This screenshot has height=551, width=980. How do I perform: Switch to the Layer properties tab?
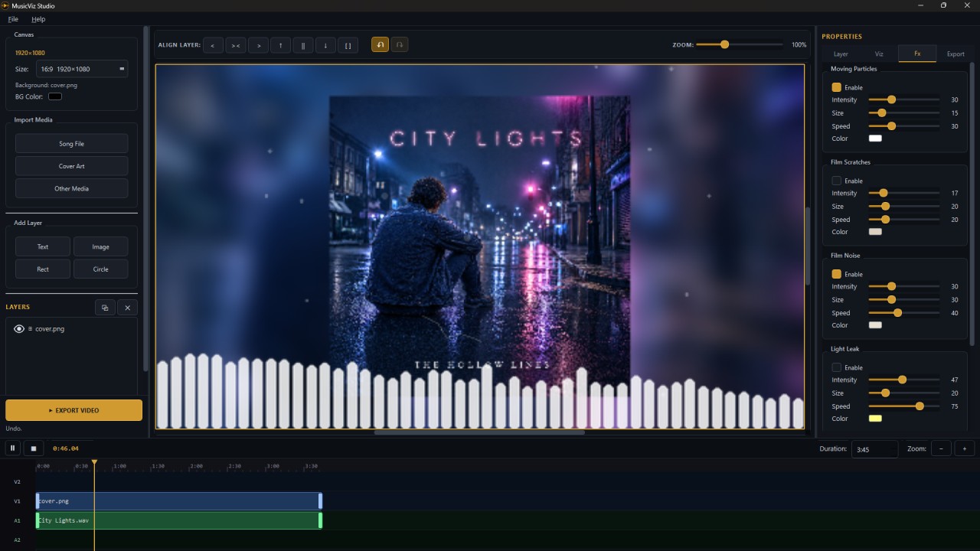(x=841, y=54)
